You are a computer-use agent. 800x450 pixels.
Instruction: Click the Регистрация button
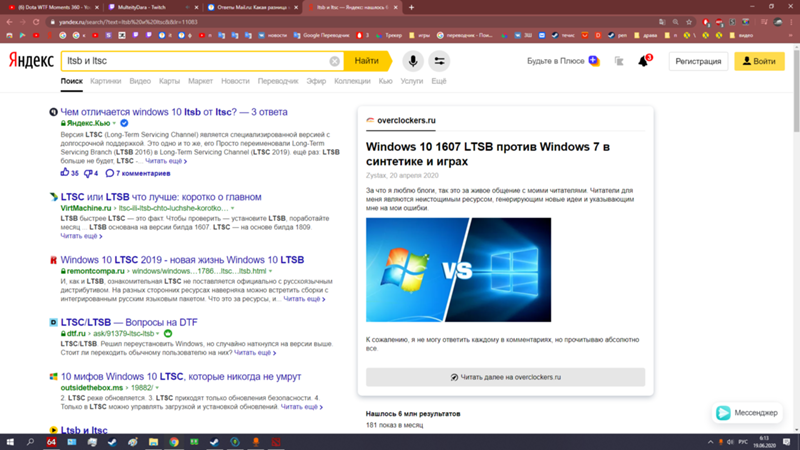click(x=698, y=61)
